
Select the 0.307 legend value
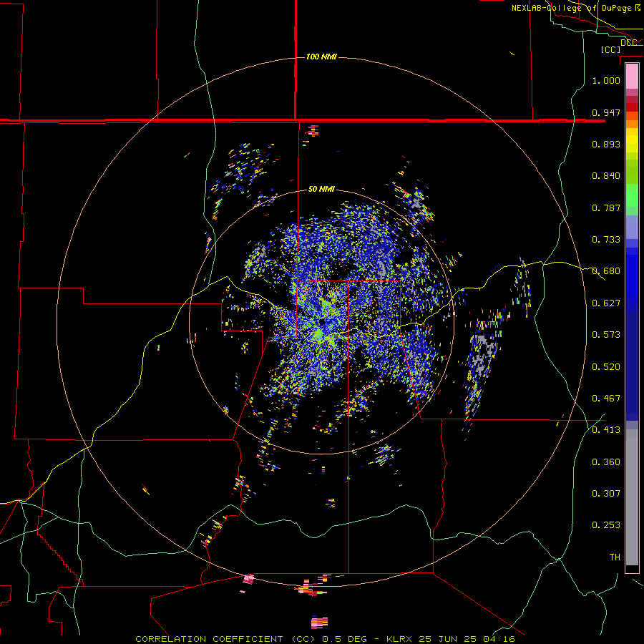point(606,494)
